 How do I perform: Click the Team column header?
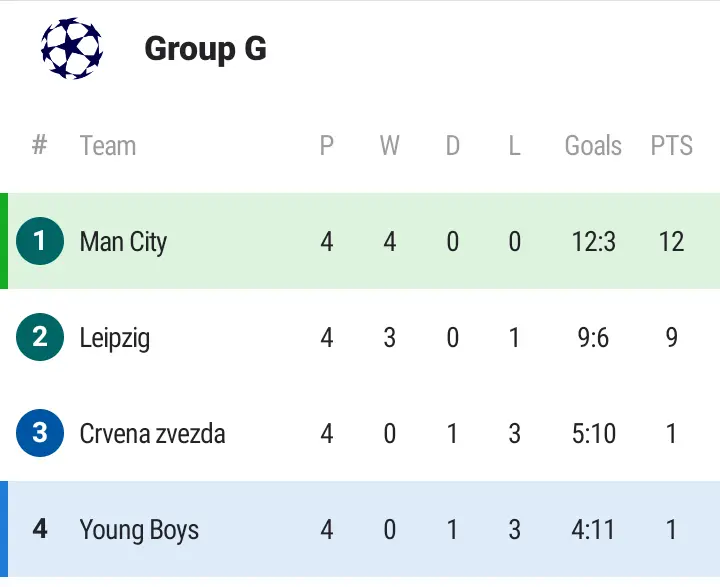(x=107, y=146)
